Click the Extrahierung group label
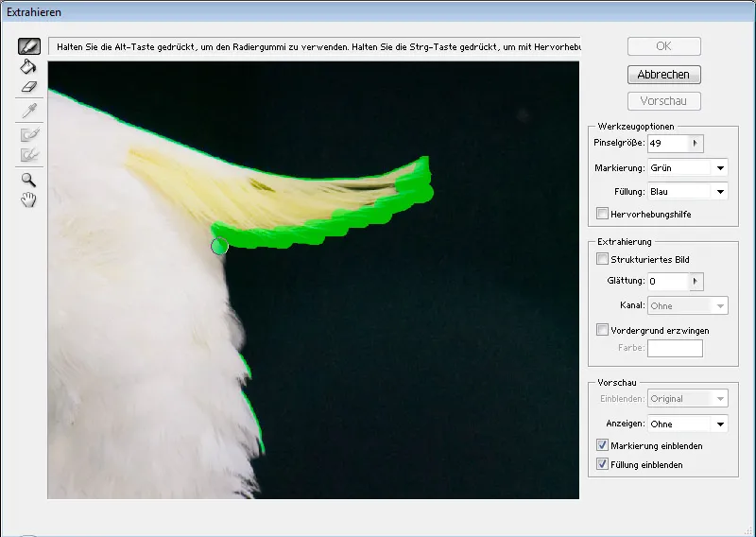Viewport: 756px width, 537px height. click(625, 242)
